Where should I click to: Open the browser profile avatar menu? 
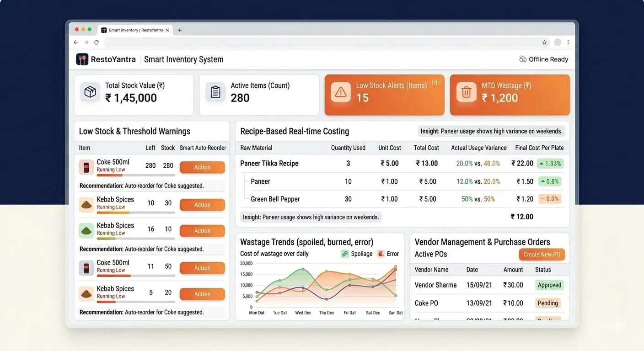coord(557,42)
